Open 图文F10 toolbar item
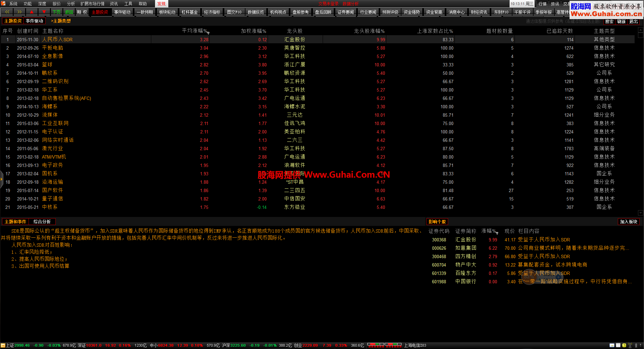 click(234, 12)
